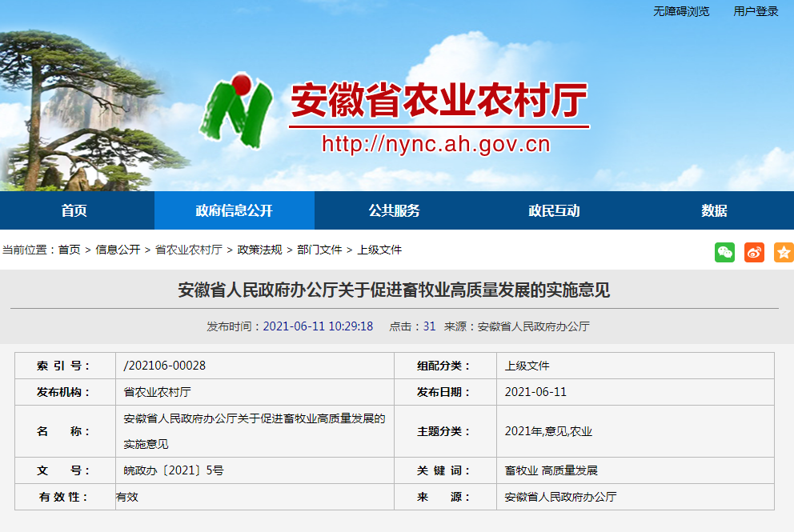Share page via Weibo icon
794x532 pixels.
point(754,252)
